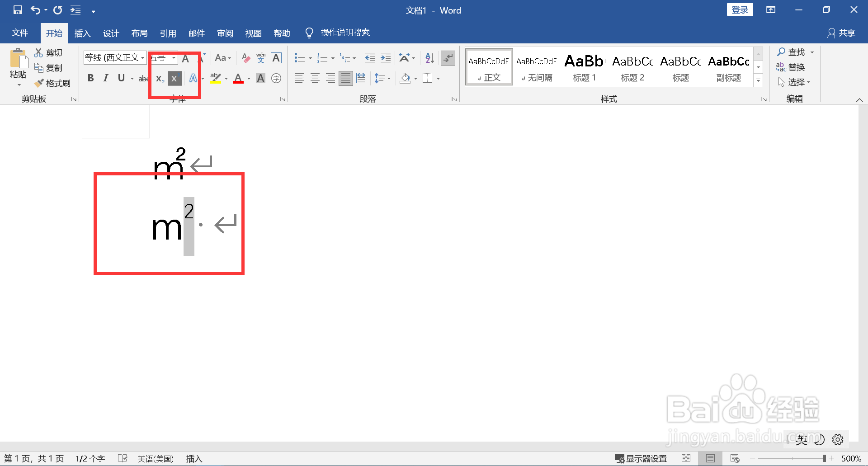
Task: Align text left
Action: (299, 78)
